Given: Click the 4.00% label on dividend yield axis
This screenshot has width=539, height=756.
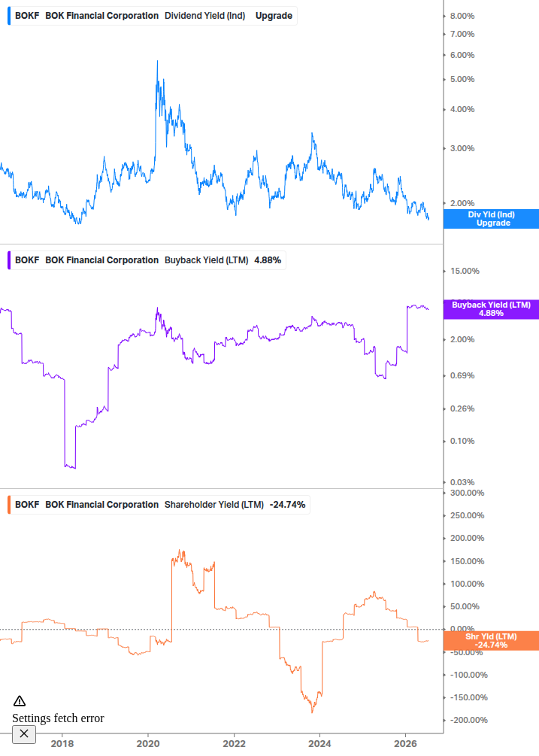Looking at the screenshot, I should (462, 109).
